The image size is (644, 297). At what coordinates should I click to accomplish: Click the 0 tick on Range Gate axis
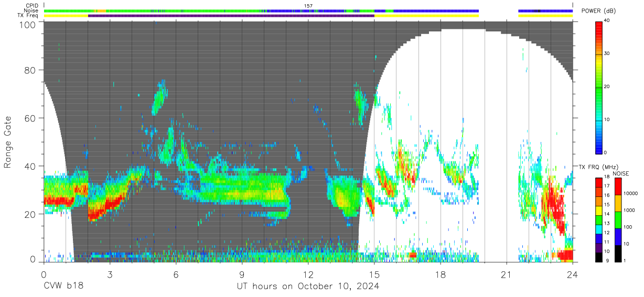(x=33, y=259)
